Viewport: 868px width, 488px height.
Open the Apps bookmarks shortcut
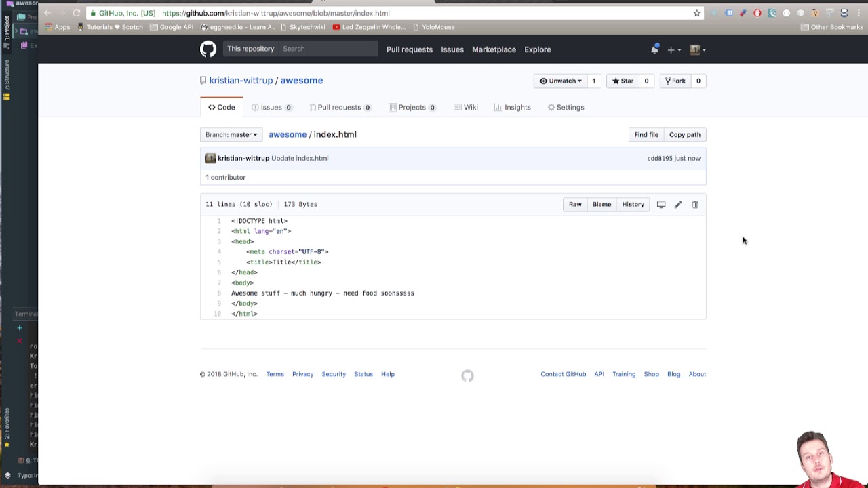[57, 27]
